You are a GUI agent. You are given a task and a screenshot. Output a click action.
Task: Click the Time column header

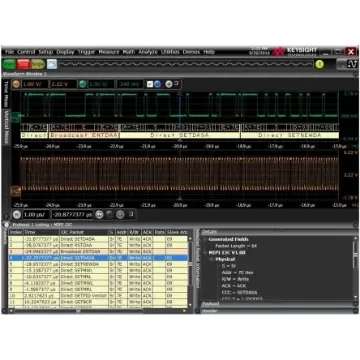click(41, 232)
